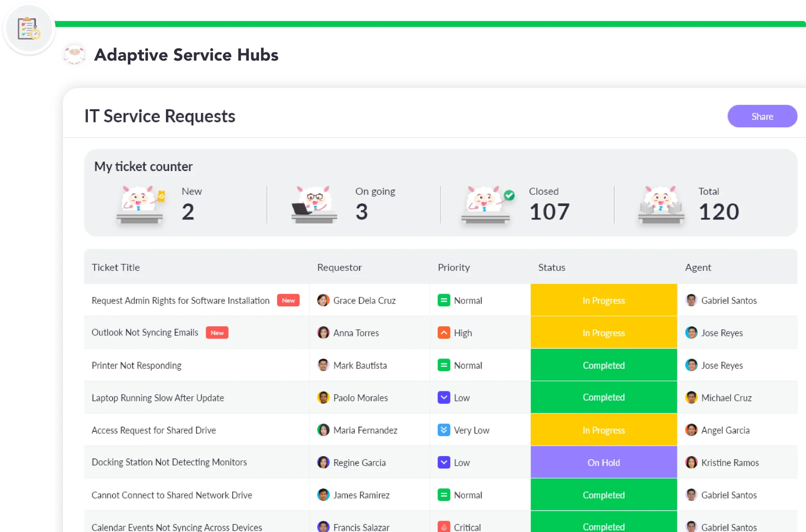This screenshot has height=532, width=806.
Task: Click the New badge on the Admin Rights ticket
Action: pos(288,300)
